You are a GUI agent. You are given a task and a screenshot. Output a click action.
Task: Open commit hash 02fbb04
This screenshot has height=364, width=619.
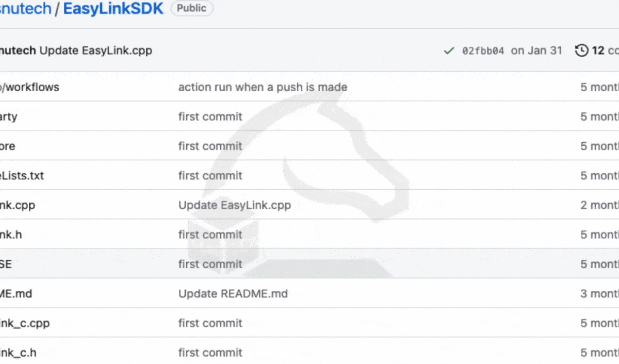tap(483, 51)
